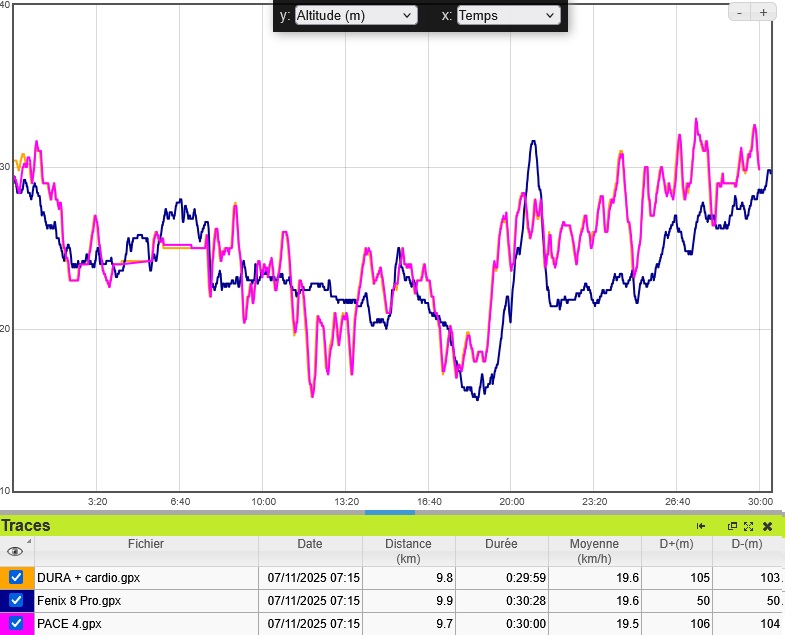785x635 pixels.
Task: Click the Moyenne (km/h) column header
Action: pos(594,550)
